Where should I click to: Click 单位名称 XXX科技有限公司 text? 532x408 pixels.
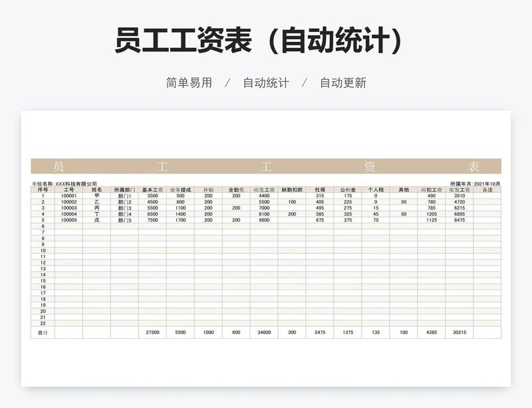point(65,184)
